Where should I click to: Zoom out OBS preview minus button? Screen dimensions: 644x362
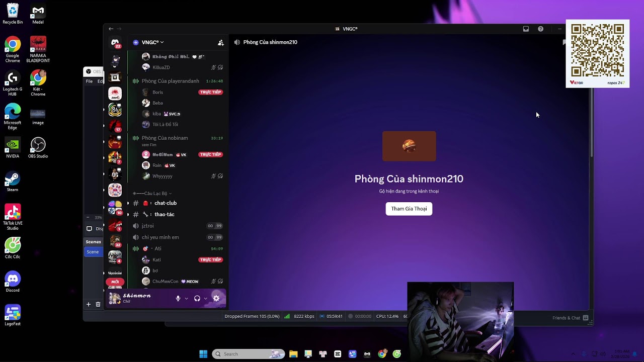(x=88, y=218)
